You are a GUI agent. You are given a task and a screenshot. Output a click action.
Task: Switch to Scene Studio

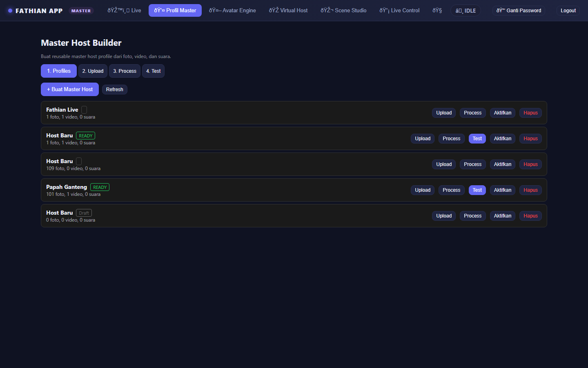pyautogui.click(x=343, y=11)
